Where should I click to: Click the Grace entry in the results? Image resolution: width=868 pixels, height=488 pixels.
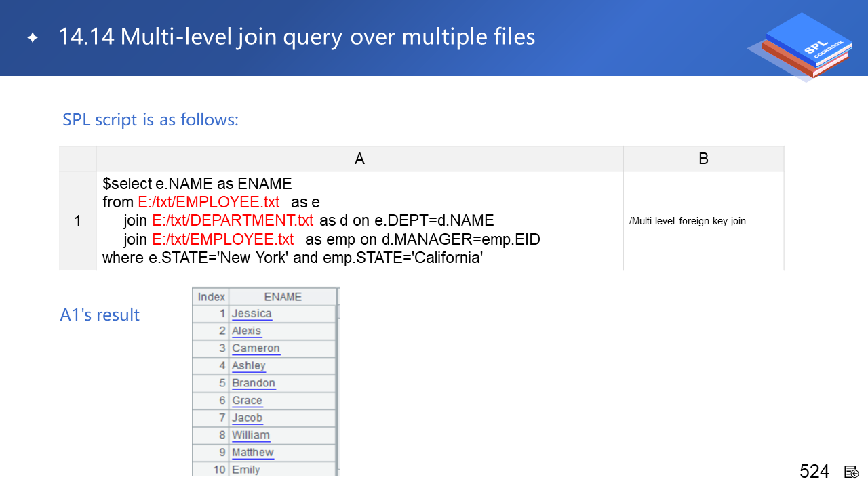click(247, 401)
